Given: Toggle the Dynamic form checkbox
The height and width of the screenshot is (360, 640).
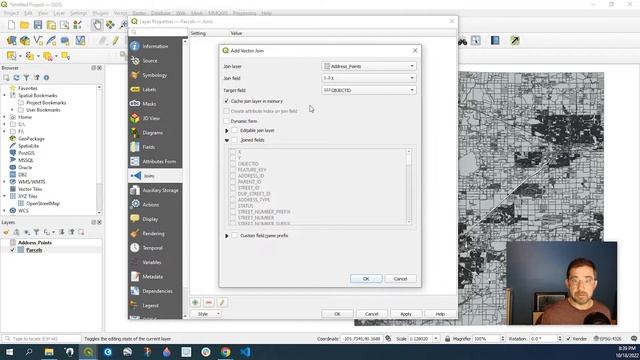Looking at the screenshot, I should 227,121.
